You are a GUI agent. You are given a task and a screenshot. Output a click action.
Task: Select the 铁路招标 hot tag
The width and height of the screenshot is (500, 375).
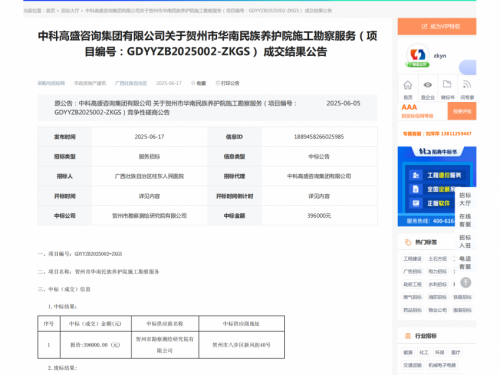pos(462,297)
